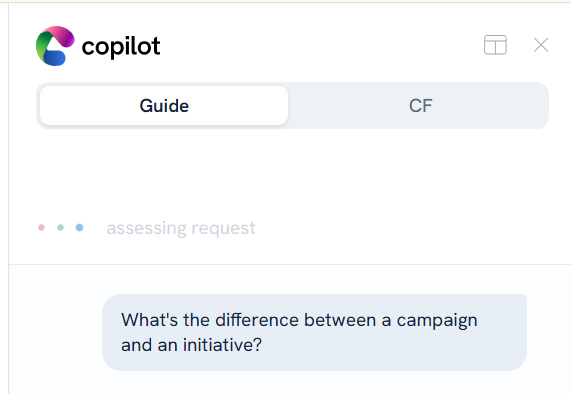Click the three-dot typing indicator
Screen dimensions: 571x394
click(60, 228)
